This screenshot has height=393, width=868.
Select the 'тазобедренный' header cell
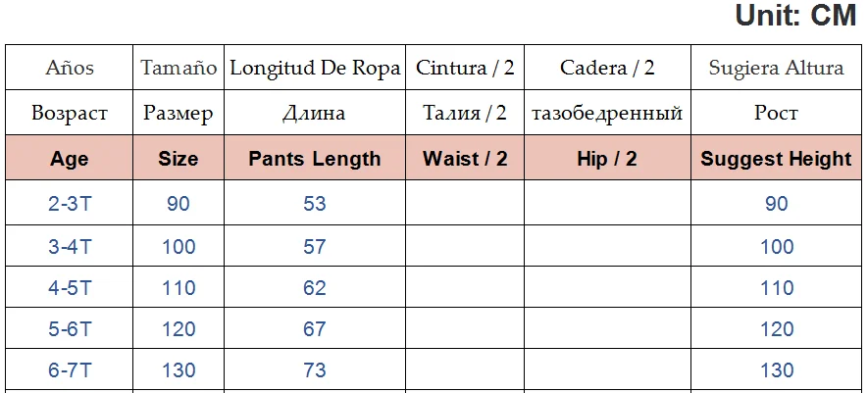(x=607, y=113)
